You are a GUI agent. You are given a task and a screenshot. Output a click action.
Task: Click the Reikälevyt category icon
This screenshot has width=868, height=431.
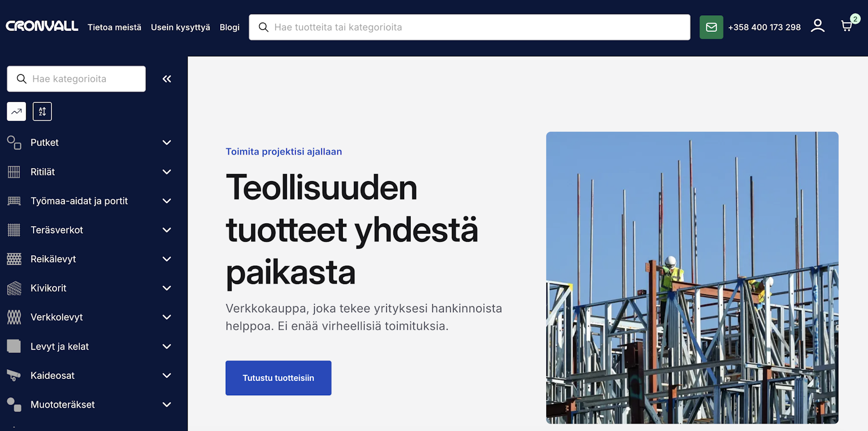[x=14, y=259]
